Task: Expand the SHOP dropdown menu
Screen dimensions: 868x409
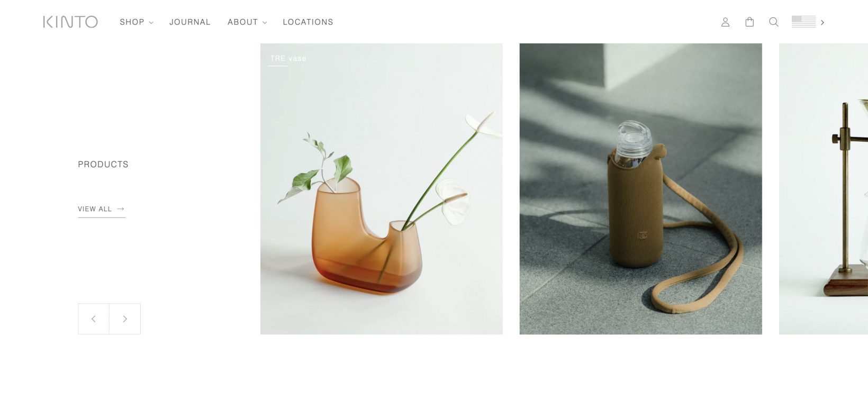Action: pyautogui.click(x=137, y=22)
